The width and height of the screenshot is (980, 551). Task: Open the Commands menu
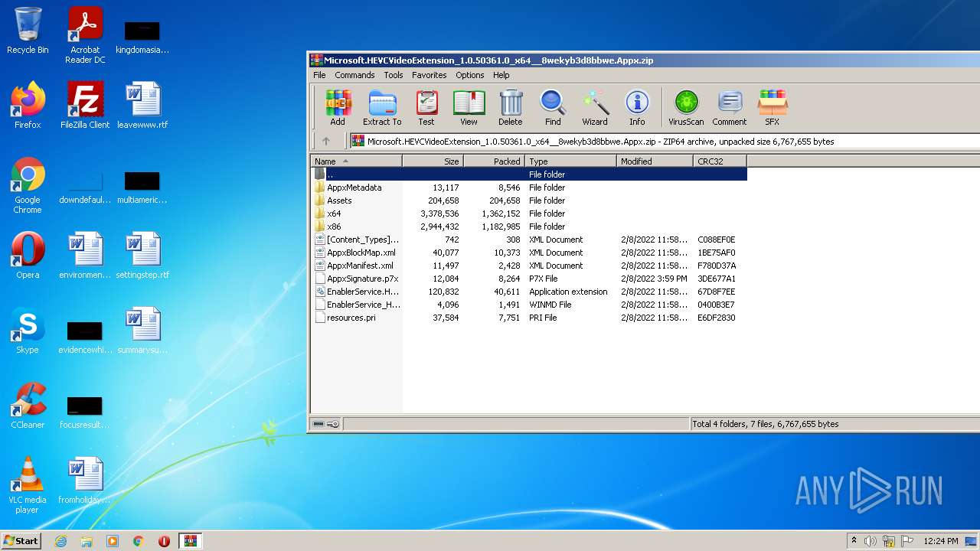click(x=354, y=75)
